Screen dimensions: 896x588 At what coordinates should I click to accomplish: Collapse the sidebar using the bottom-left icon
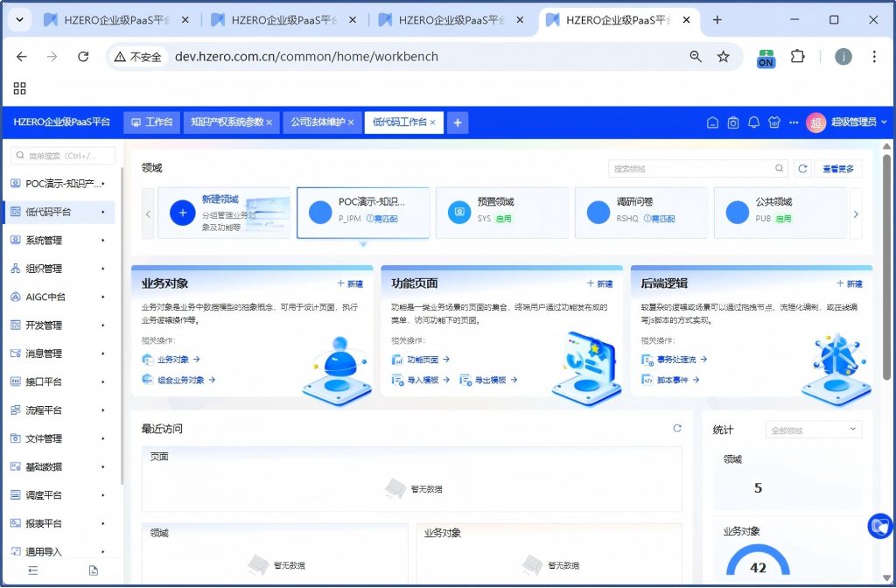pos(33,570)
